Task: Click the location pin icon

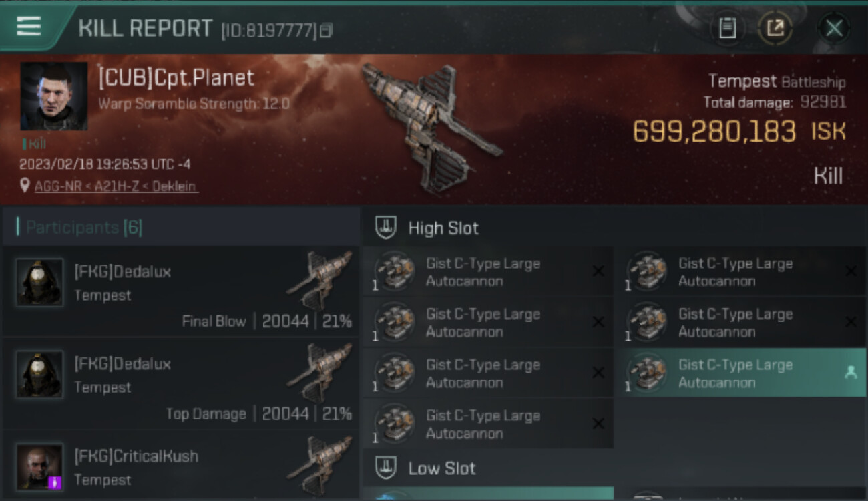Action: coord(25,186)
